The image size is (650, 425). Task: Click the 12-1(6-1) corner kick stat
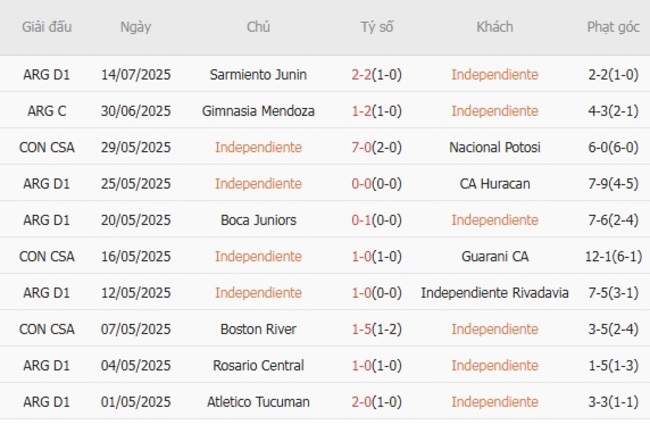pyautogui.click(x=613, y=256)
